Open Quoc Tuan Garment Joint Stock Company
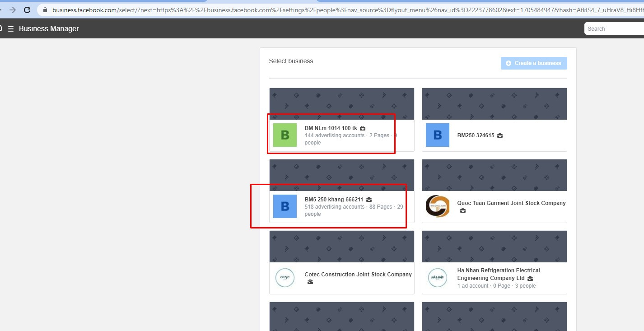 [x=511, y=203]
